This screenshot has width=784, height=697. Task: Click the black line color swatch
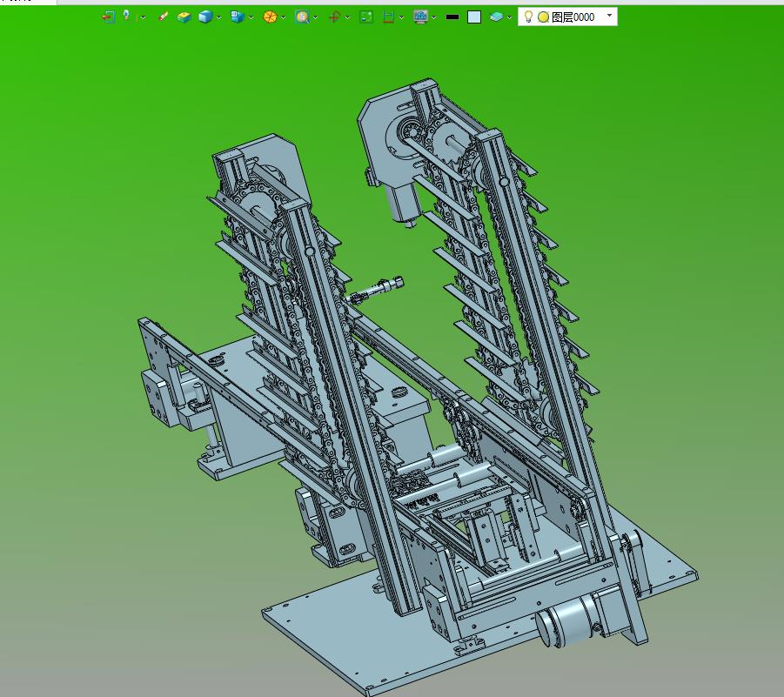click(452, 17)
